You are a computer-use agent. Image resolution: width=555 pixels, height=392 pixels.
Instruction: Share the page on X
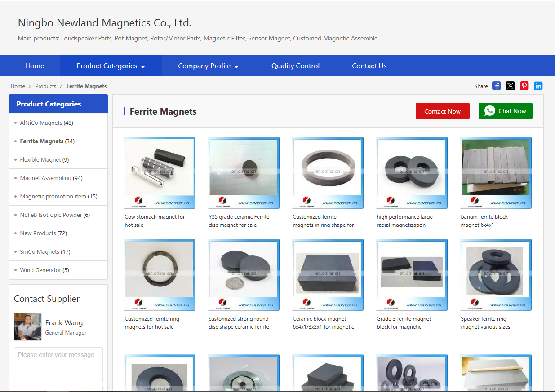click(510, 86)
